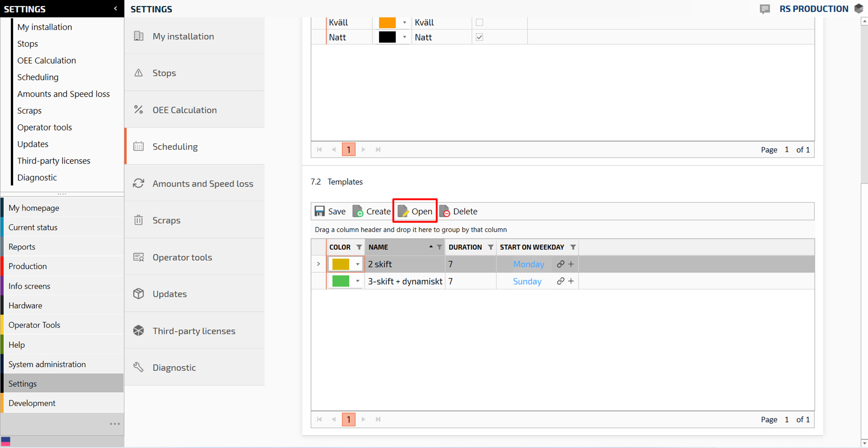868x448 pixels.
Task: Click the filter icon on the DURATION column
Action: pyautogui.click(x=490, y=247)
